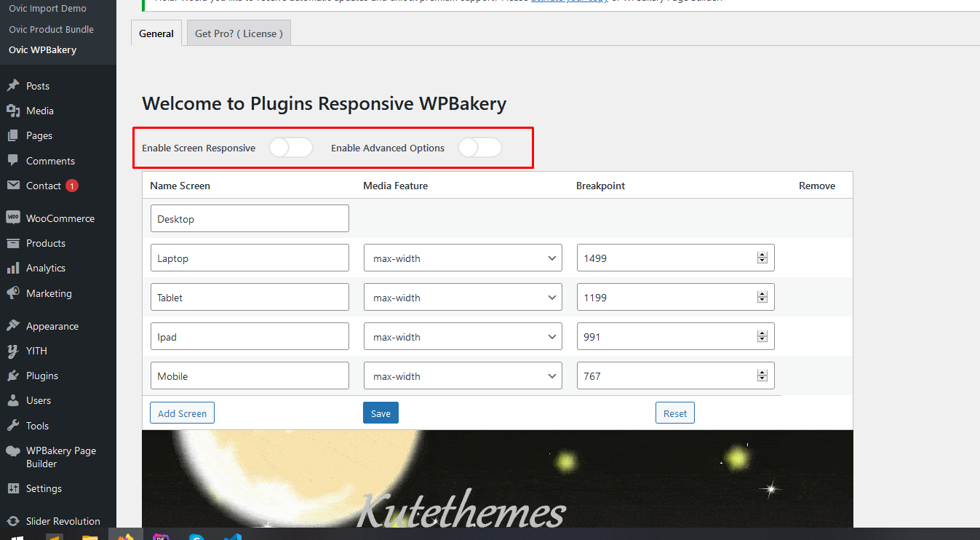The width and height of the screenshot is (980, 540).
Task: Decrease the Mobile breakpoint with down arrow
Action: 762,379
